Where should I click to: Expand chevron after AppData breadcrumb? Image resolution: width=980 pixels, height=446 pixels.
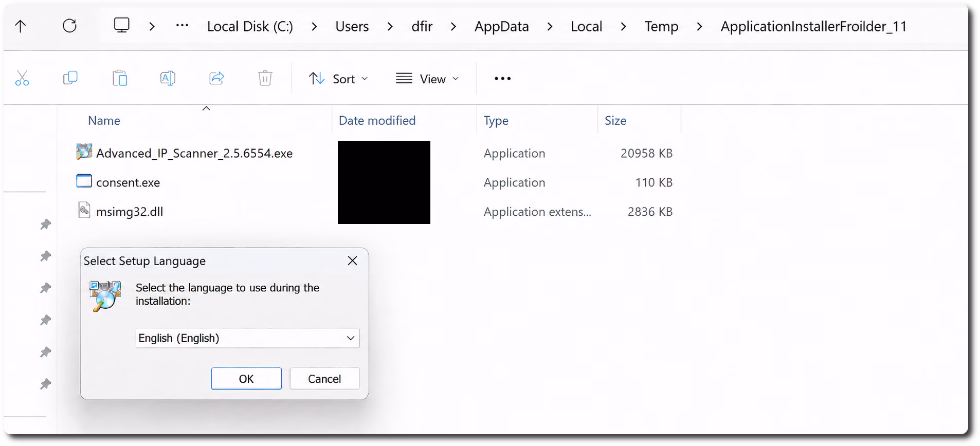(x=550, y=26)
